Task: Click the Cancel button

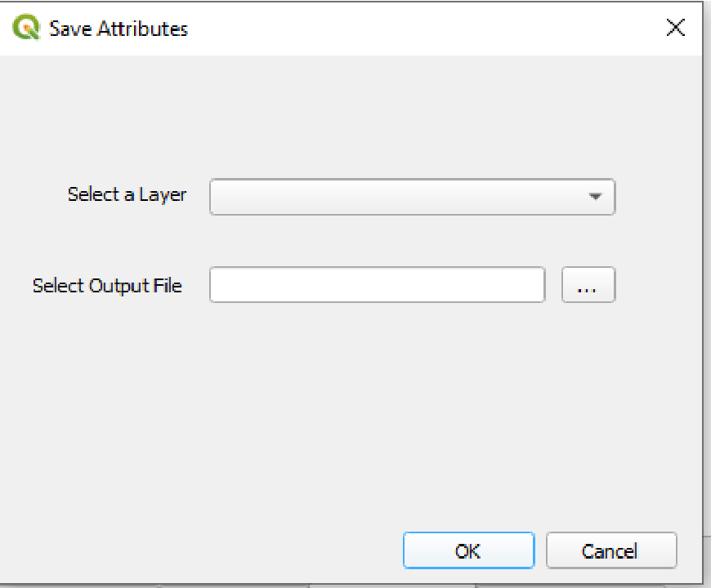Action: click(x=611, y=550)
